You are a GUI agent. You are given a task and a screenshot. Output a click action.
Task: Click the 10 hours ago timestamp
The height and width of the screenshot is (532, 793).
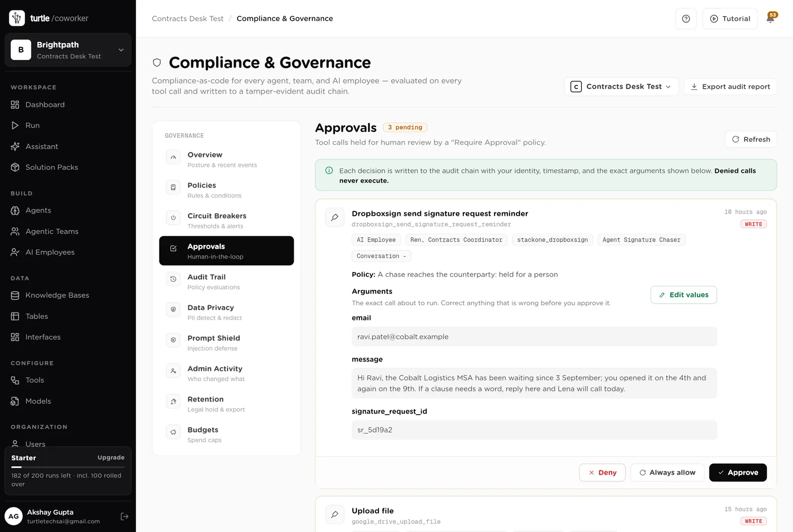click(745, 212)
